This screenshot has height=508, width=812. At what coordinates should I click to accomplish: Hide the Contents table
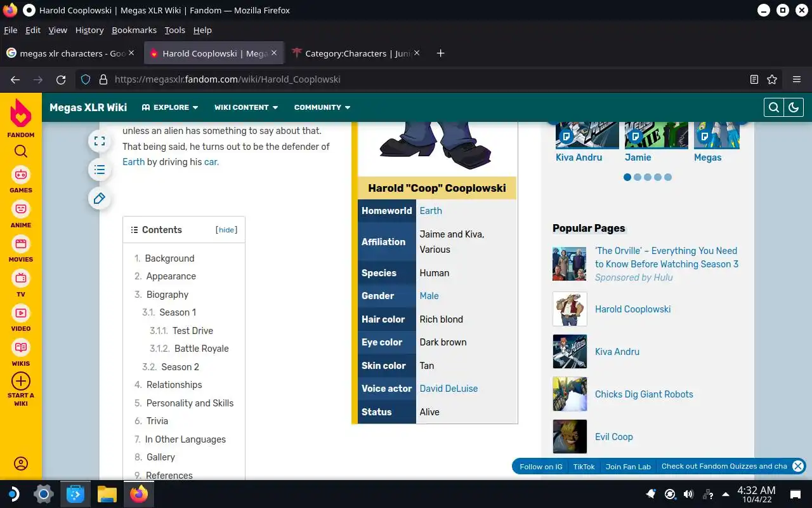226,230
